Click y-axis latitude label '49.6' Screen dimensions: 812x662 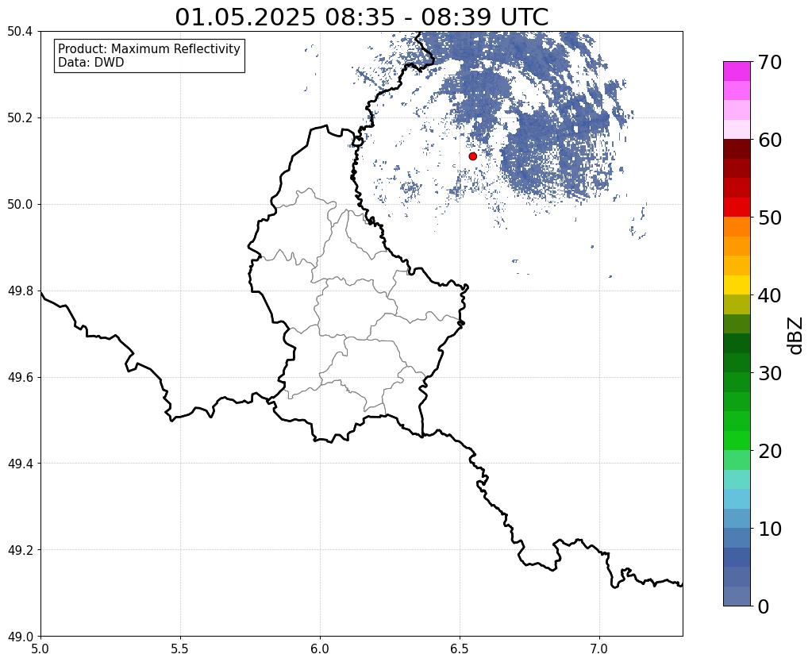[20, 378]
